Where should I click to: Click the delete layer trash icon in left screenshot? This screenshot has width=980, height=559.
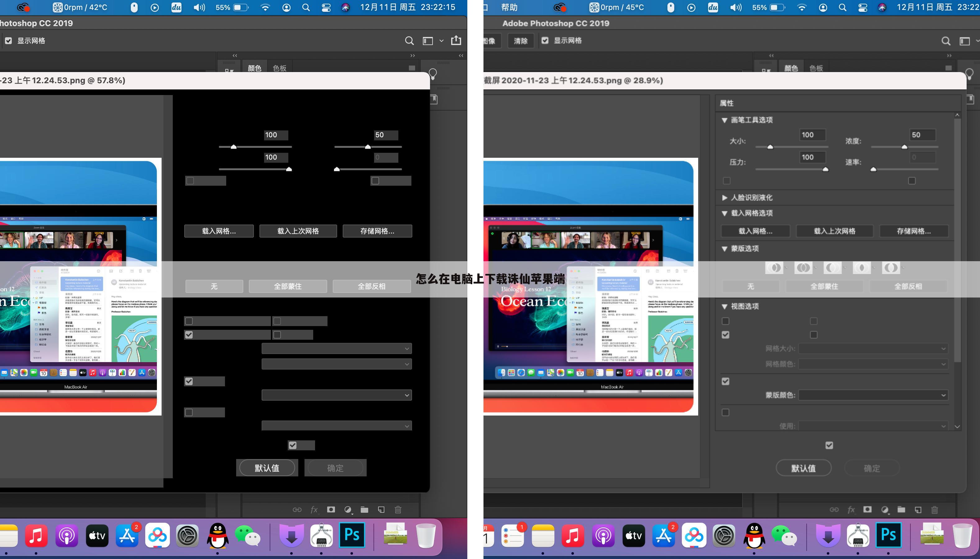[398, 510]
